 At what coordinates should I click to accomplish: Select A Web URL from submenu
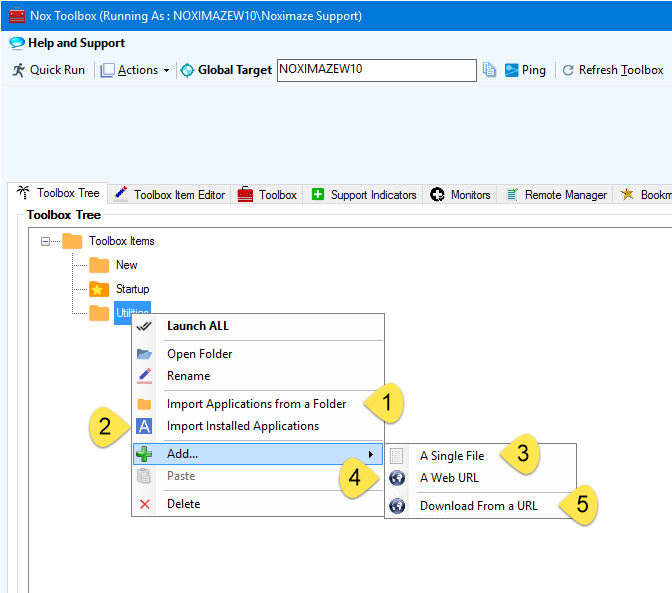pos(481,478)
